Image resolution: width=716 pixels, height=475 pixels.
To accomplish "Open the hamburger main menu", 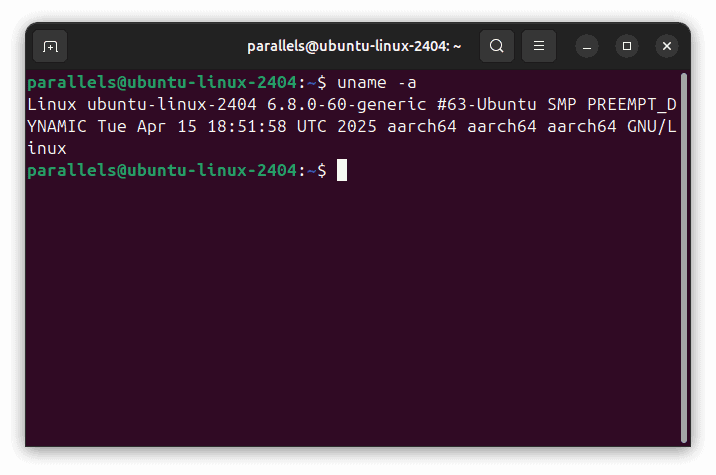I will (538, 46).
